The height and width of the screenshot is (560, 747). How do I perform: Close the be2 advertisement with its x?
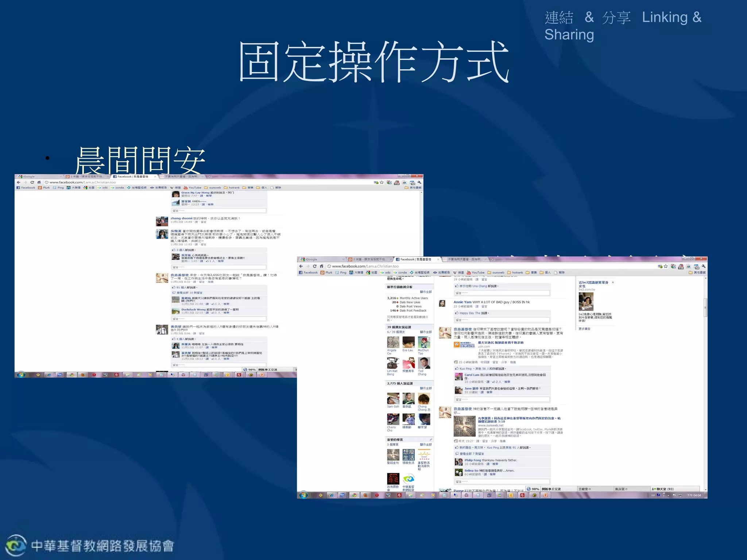click(x=613, y=283)
